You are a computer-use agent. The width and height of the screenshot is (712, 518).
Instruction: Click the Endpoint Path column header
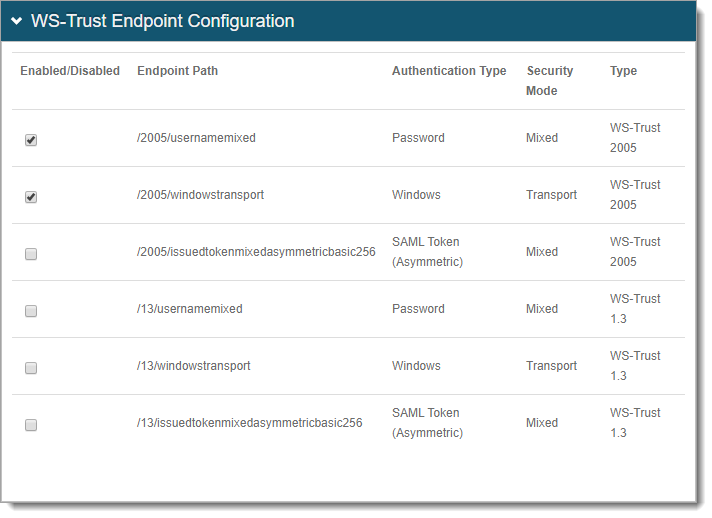click(177, 71)
